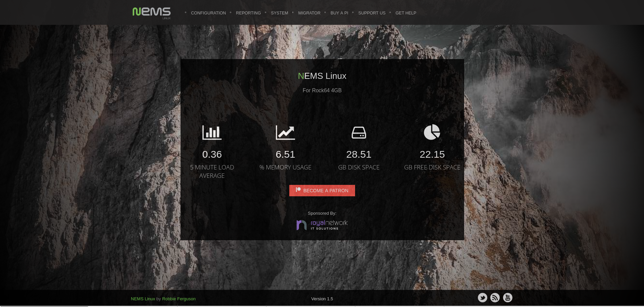
Task: Open the Robbie Ferguson footer link
Action: [x=179, y=299]
